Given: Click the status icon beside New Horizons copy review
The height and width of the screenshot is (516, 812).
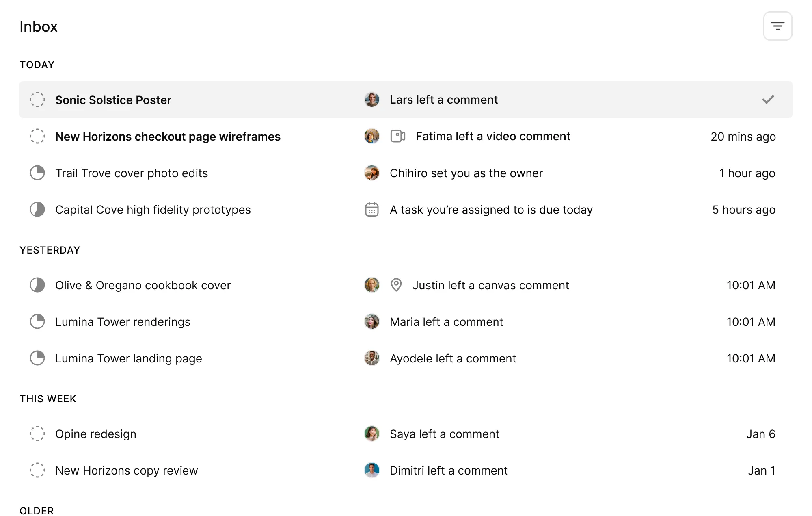Looking at the screenshot, I should pyautogui.click(x=37, y=470).
